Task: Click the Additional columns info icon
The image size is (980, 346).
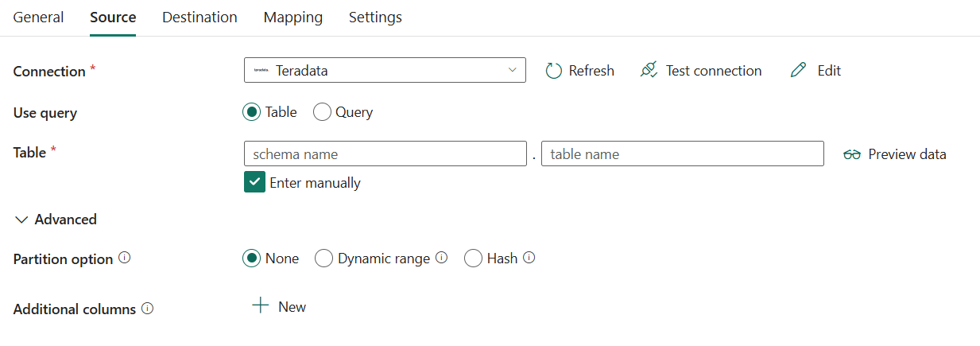Action: click(147, 309)
